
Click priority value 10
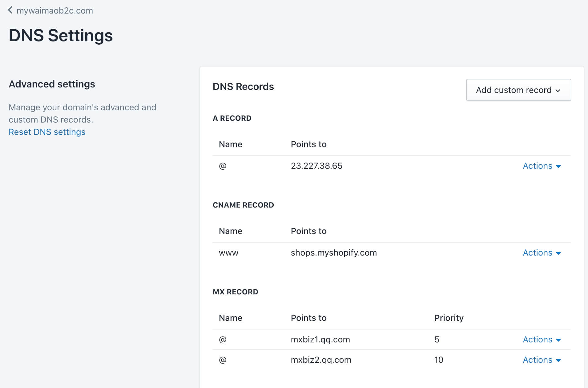(439, 360)
